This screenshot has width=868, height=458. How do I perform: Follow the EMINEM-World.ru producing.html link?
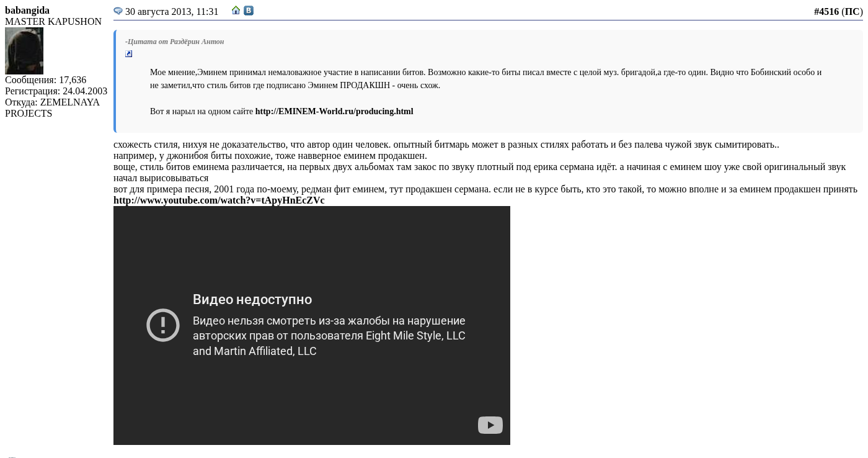click(334, 112)
